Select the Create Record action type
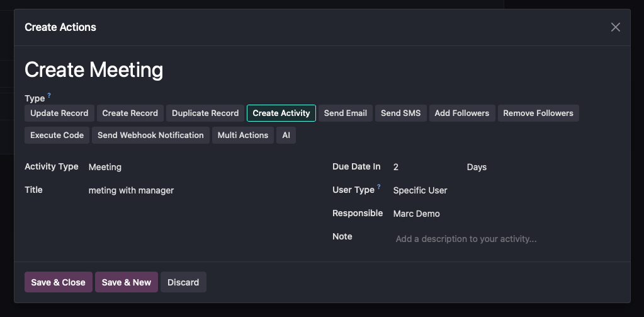Screen dimensions: 644x317 (130, 113)
